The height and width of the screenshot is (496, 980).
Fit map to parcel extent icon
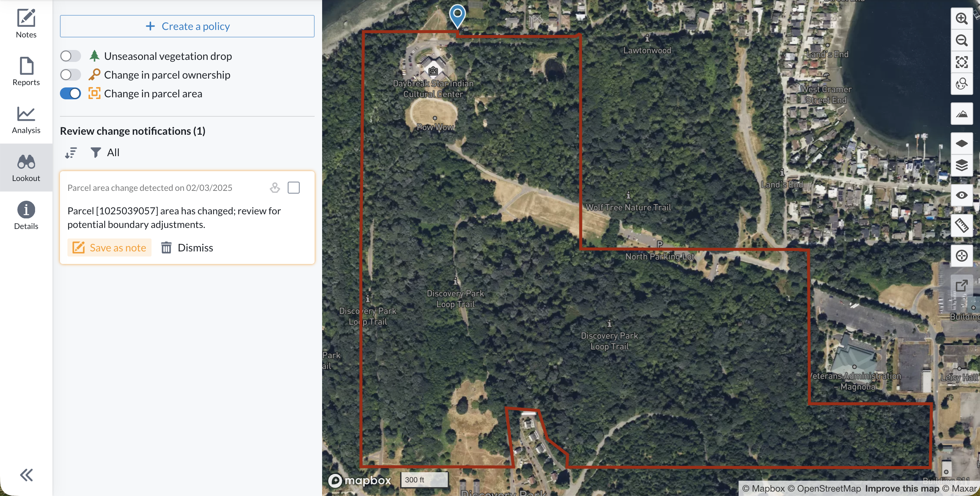(961, 62)
